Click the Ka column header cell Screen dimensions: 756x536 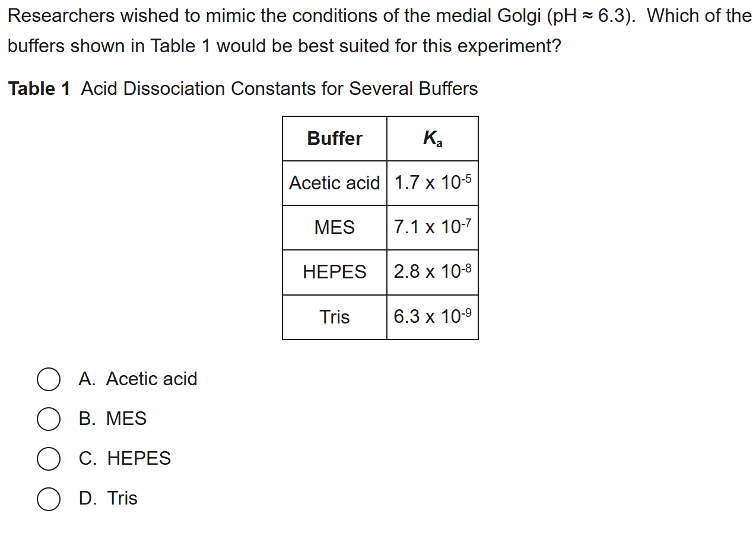433,139
